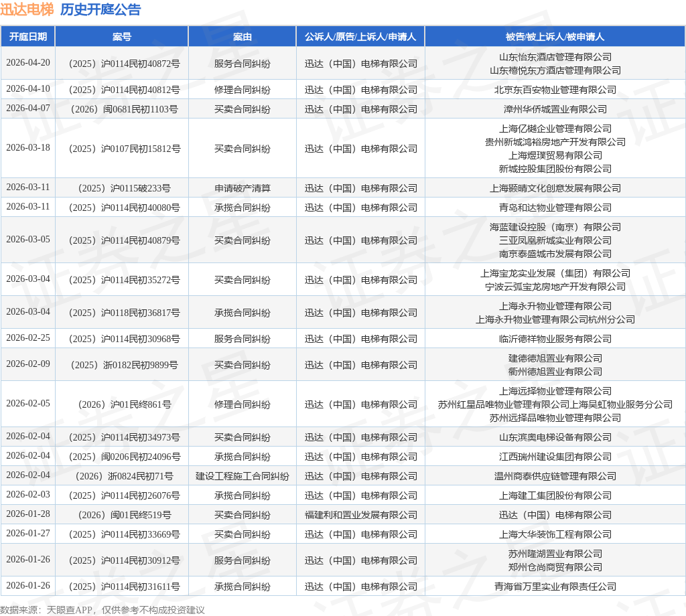Select case number (2026)闽0681民初1103号
686x616 pixels.
click(x=124, y=109)
